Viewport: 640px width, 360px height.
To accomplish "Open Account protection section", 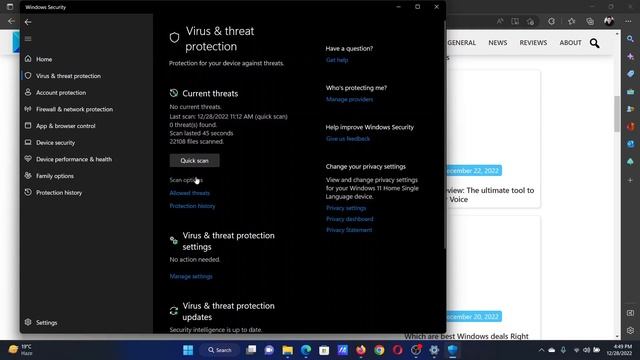I will tap(61, 93).
